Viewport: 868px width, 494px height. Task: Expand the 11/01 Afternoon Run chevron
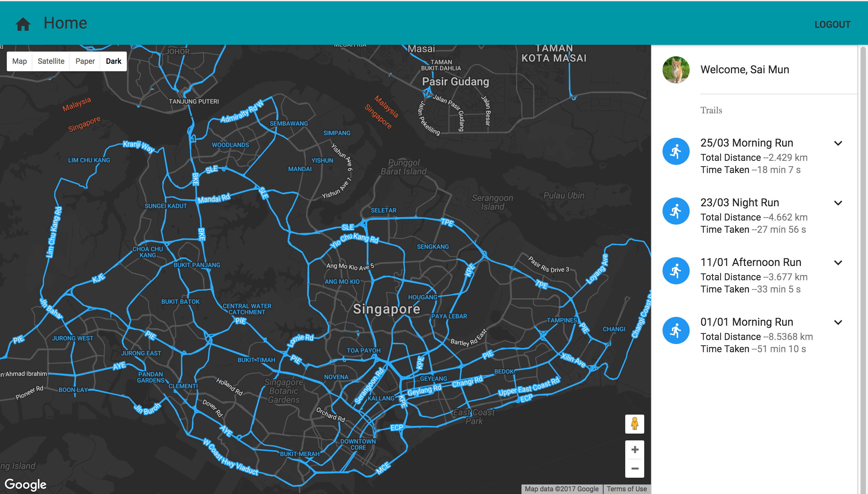pyautogui.click(x=838, y=263)
